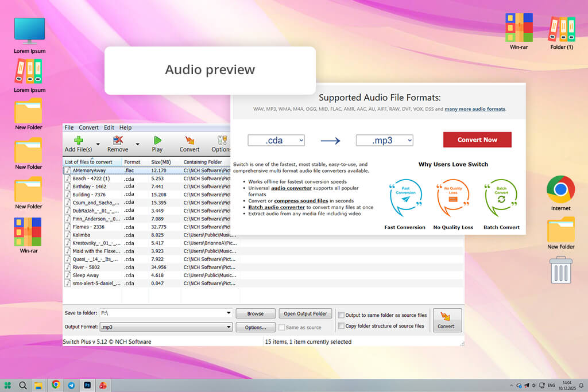588x392 pixels.
Task: Open Chrome from the taskbar
Action: pos(56,385)
